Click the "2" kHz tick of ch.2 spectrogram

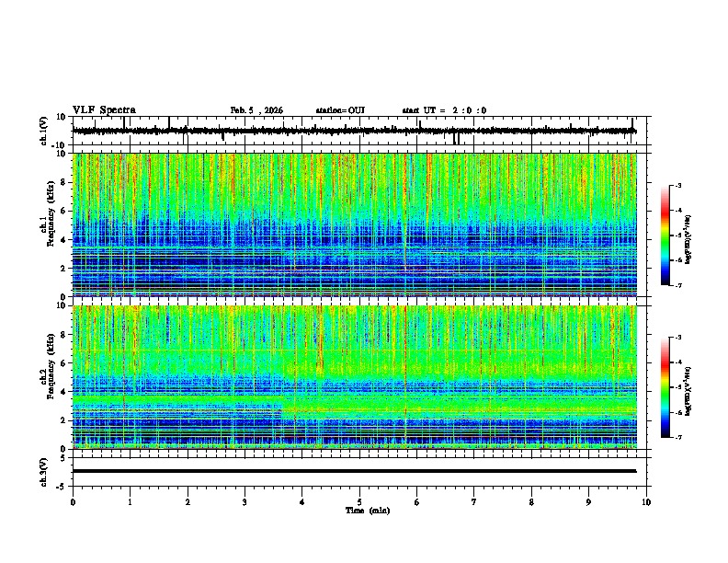click(64, 420)
